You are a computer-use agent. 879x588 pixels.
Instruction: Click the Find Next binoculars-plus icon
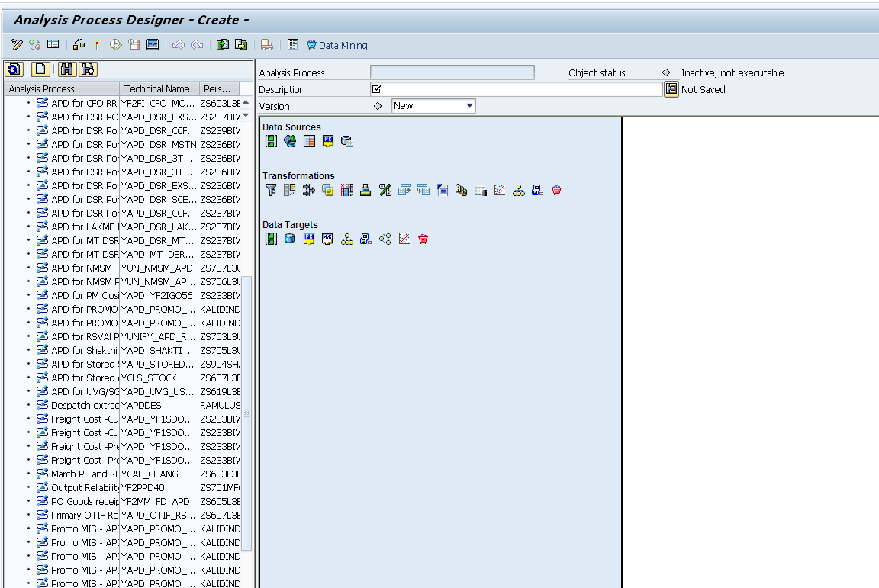click(88, 69)
